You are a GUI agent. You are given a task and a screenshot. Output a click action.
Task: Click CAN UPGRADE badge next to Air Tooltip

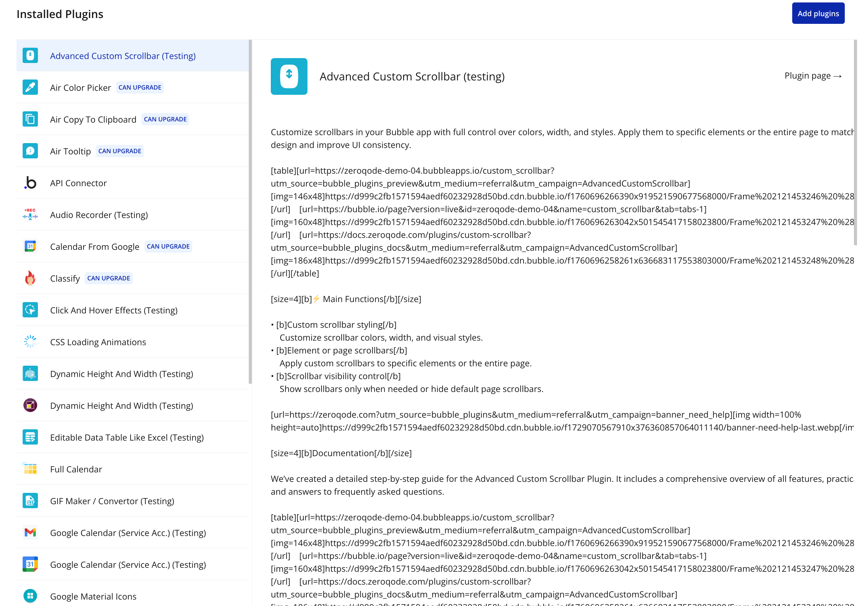pyautogui.click(x=120, y=151)
